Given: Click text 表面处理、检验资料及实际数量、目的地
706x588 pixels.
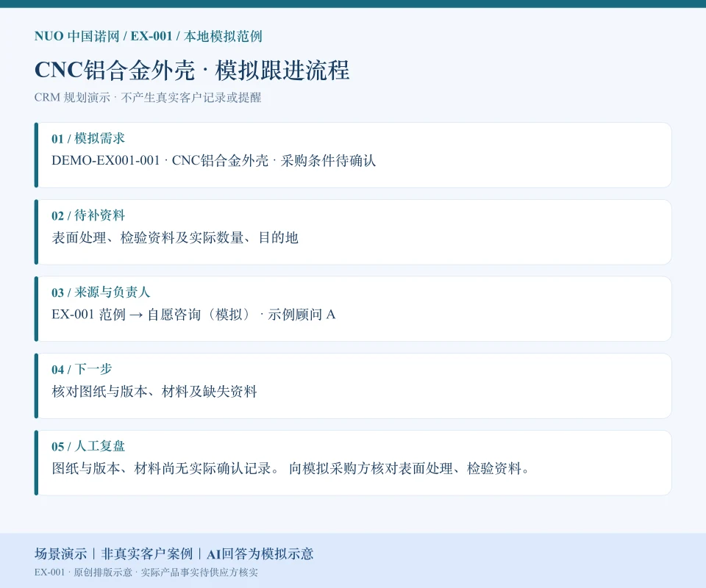Looking at the screenshot, I should tap(175, 237).
